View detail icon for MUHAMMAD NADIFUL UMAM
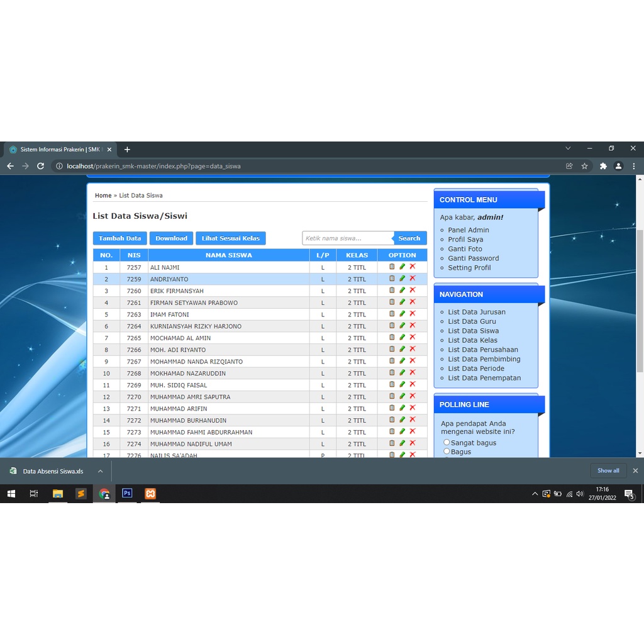This screenshot has height=644, width=644. 392,443
